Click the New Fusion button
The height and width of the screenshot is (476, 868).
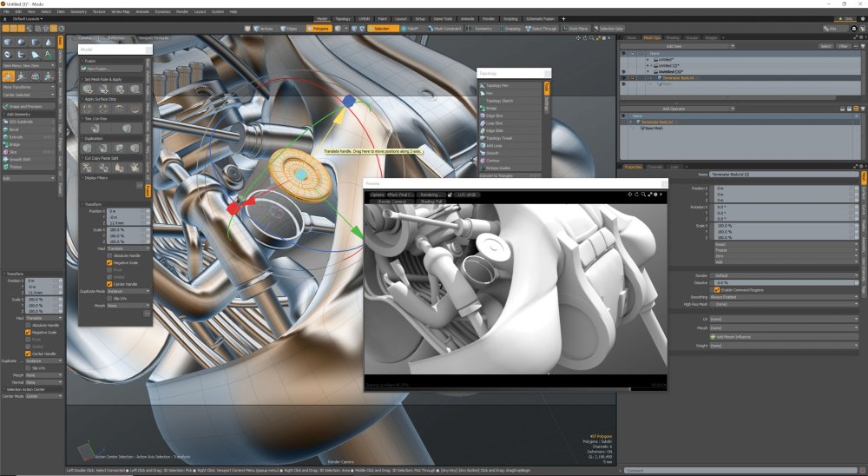pos(111,69)
